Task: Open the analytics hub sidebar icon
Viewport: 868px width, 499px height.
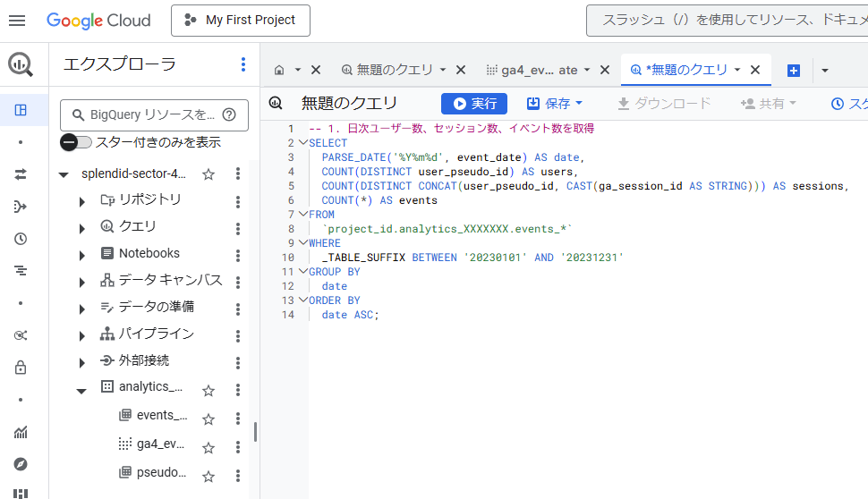Action: (x=21, y=335)
